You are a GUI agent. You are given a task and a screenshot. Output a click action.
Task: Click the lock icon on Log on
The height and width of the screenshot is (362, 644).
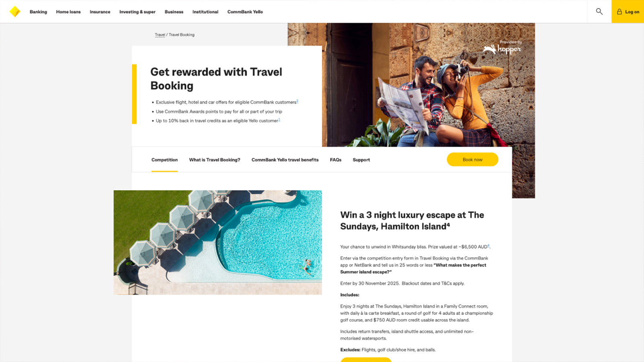pos(619,12)
